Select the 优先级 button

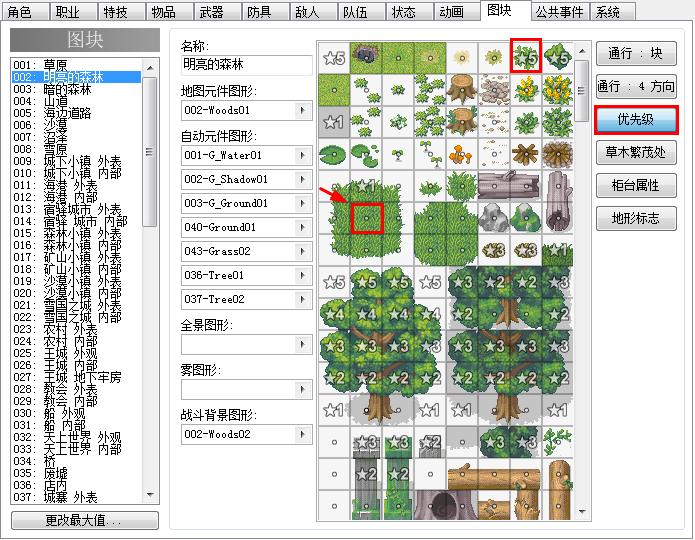click(x=636, y=119)
